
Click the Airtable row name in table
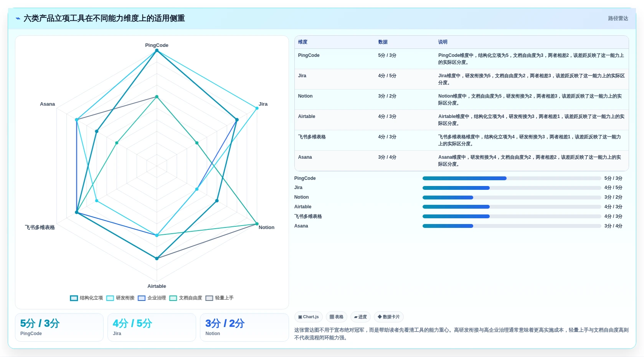307,116
